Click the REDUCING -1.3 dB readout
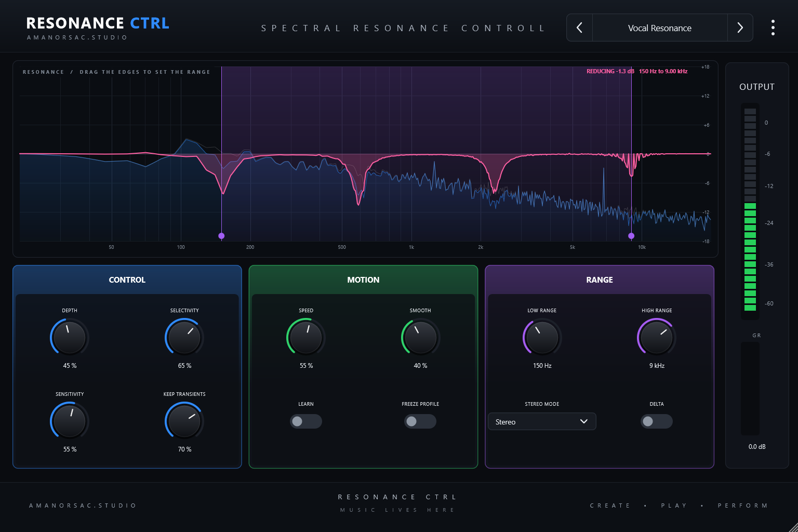The image size is (798, 532). 610,71
